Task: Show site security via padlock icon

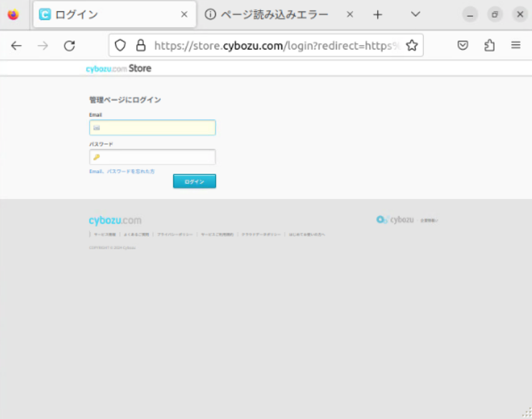Action: (x=141, y=45)
